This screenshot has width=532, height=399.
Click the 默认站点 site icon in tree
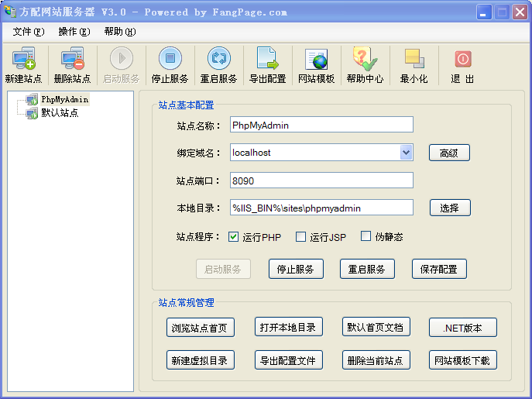point(33,113)
